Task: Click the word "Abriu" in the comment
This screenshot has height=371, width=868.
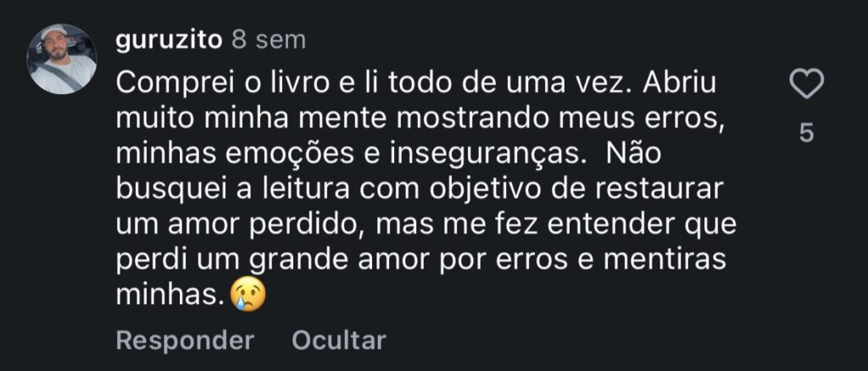Action: (687, 84)
